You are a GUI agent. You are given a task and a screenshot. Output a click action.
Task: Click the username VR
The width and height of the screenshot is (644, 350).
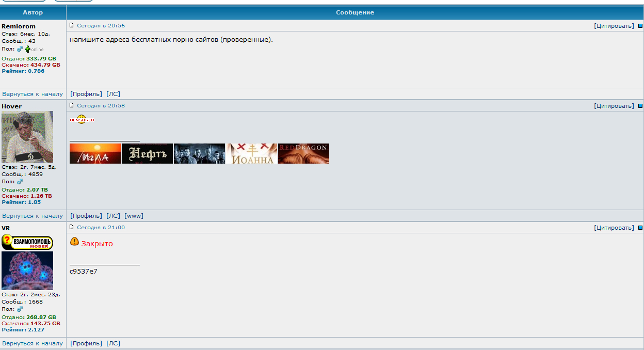[x=6, y=228]
